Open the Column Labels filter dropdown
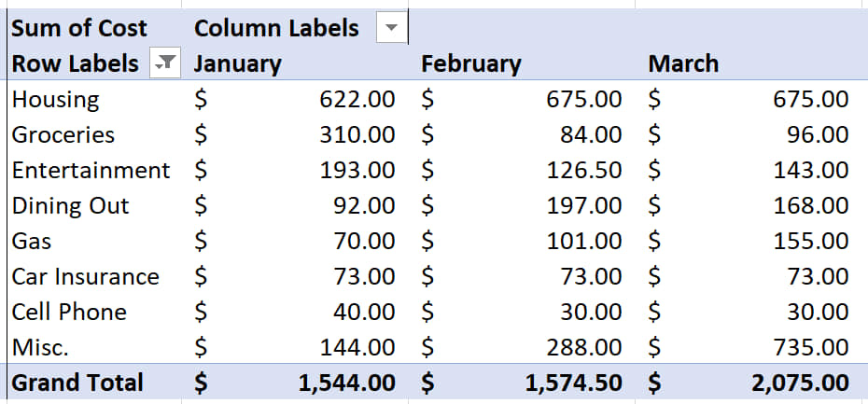 (x=391, y=28)
